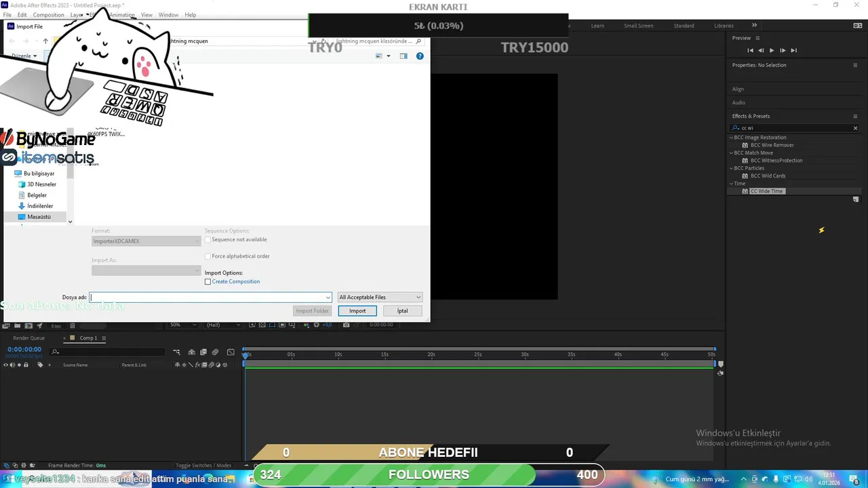Image resolution: width=868 pixels, height=488 pixels.
Task: Click Toggle Switches / Modes button
Action: [203, 466]
